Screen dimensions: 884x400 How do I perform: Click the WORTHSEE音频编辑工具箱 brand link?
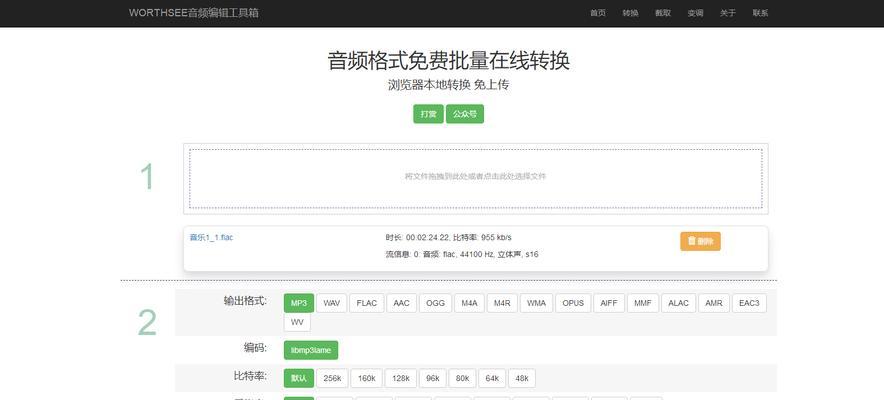[193, 13]
